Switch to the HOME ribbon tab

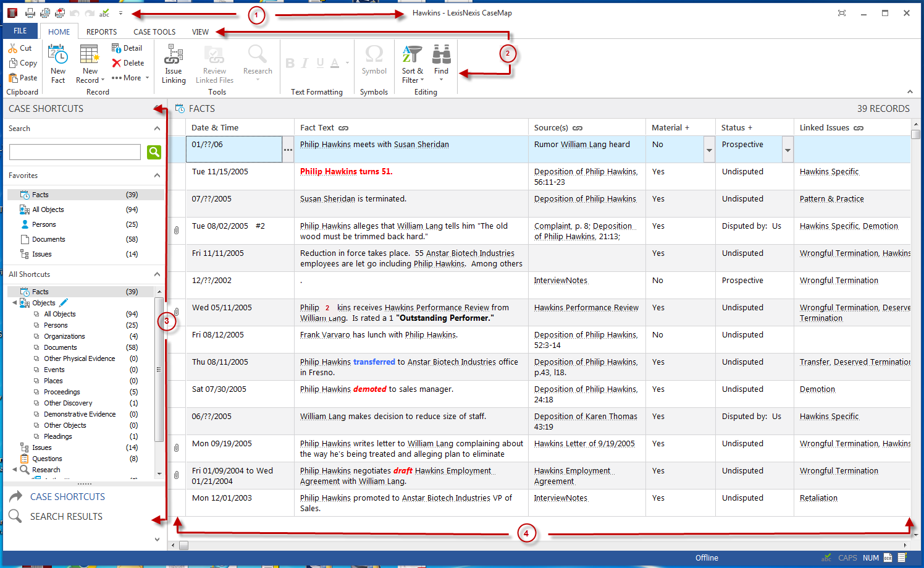(59, 32)
